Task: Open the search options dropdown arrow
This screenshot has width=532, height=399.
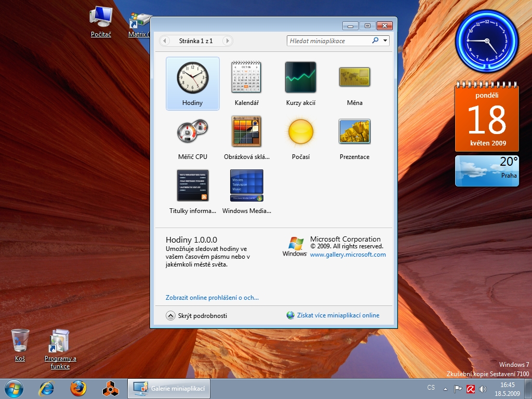Action: [385, 41]
